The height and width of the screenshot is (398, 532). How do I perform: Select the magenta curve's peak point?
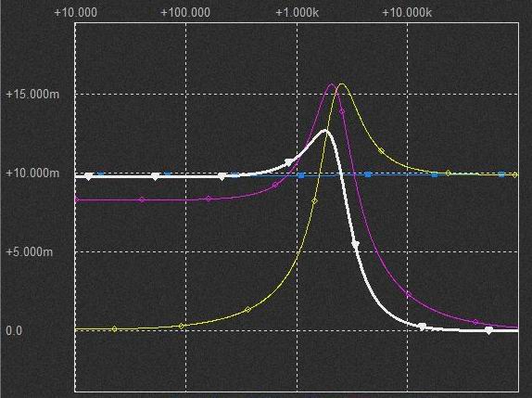(332, 84)
